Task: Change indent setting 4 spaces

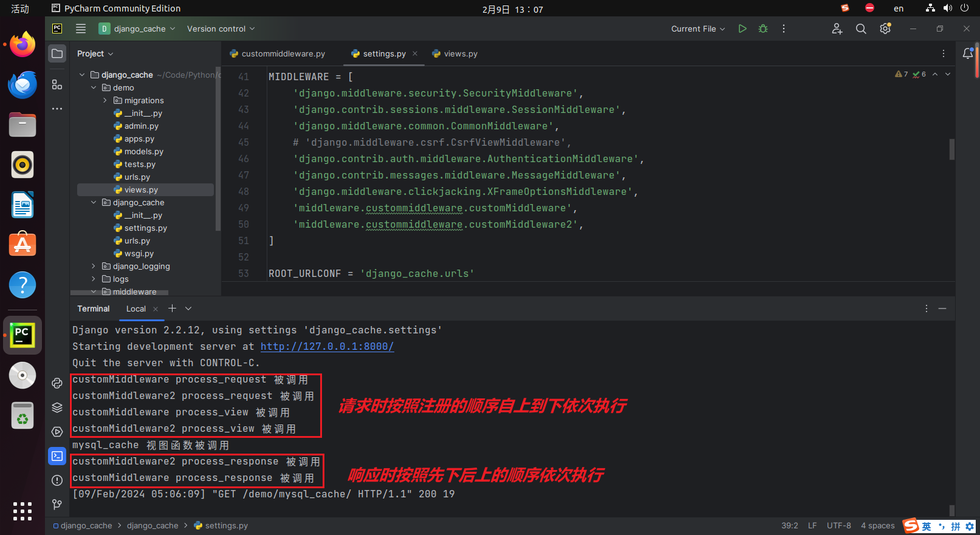Action: click(877, 525)
